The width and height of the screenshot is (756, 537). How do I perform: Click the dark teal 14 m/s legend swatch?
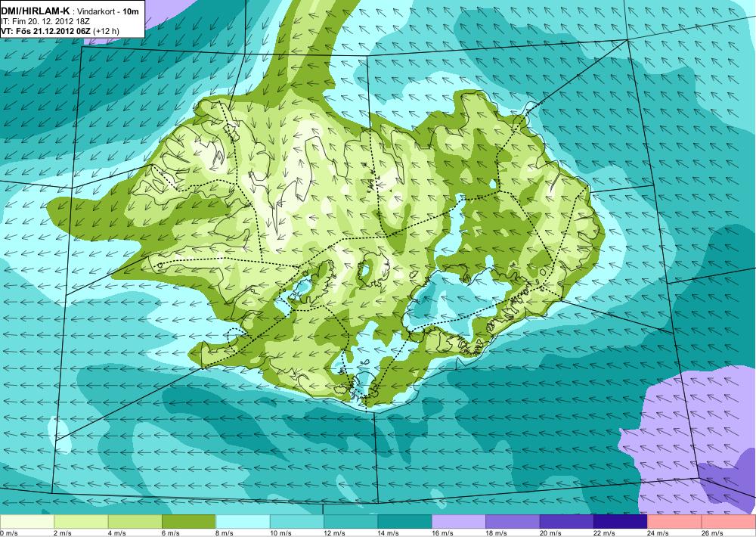pyautogui.click(x=405, y=522)
